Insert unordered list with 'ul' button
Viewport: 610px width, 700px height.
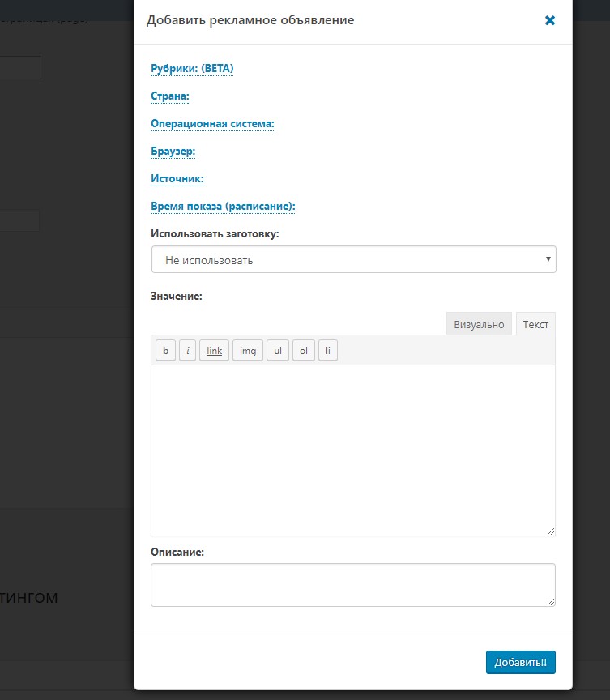(x=277, y=351)
